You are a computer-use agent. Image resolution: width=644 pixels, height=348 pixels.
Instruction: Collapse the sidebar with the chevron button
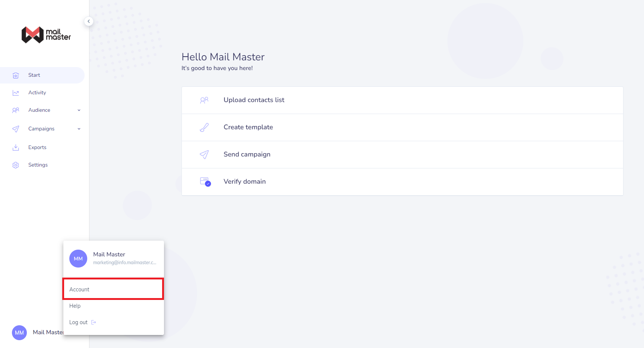(x=89, y=21)
